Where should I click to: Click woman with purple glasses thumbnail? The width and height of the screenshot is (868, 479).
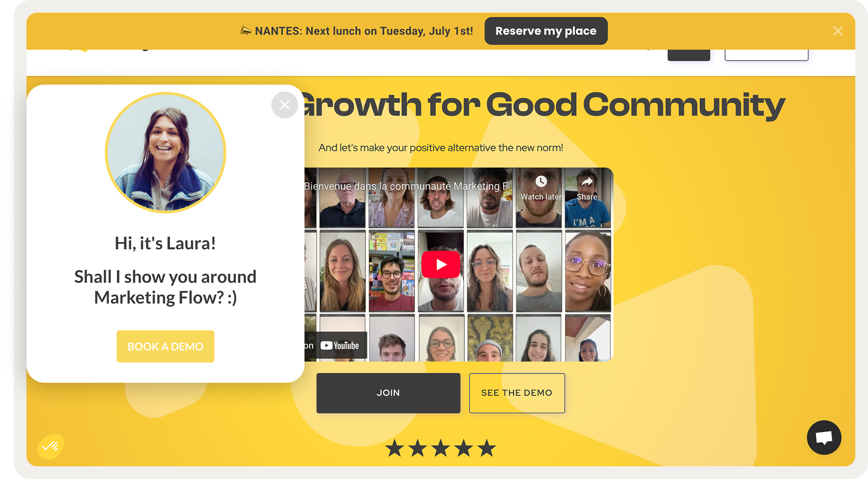click(588, 271)
